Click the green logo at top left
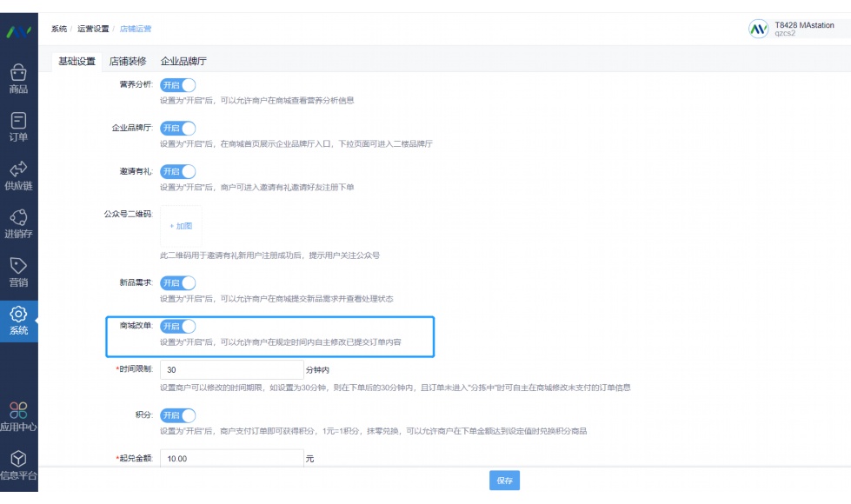851x504 pixels. point(18,32)
